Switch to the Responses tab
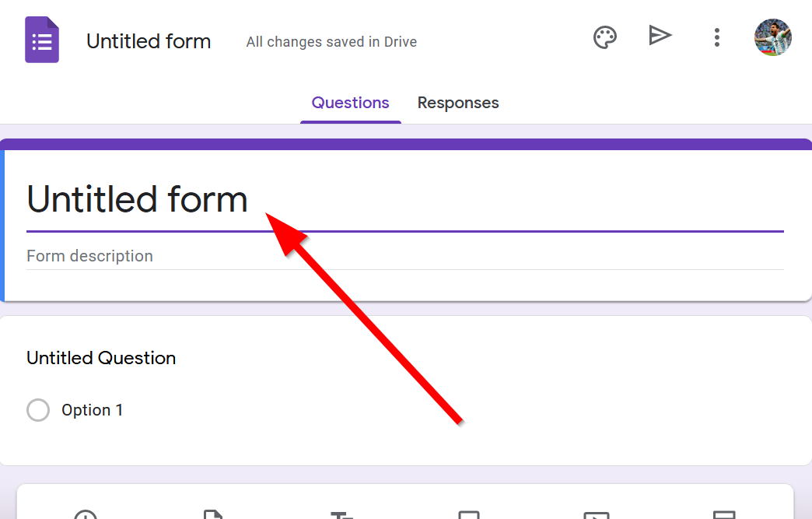This screenshot has width=812, height=519. coord(458,103)
